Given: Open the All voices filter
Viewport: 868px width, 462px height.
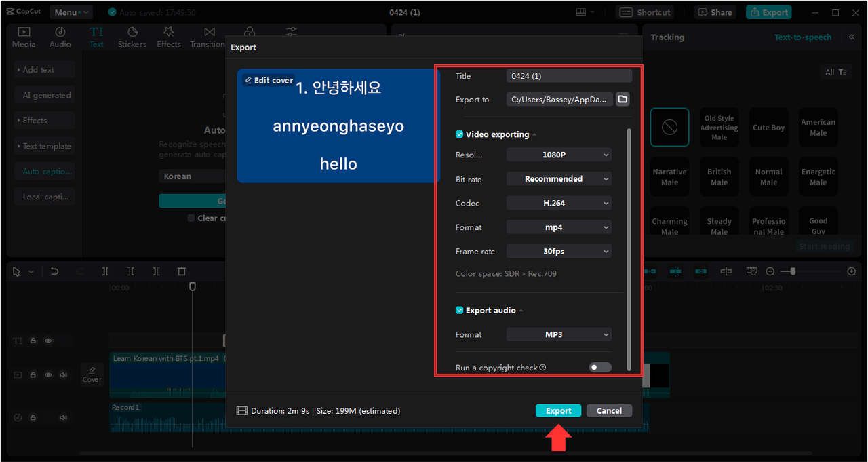Looking at the screenshot, I should click(836, 72).
